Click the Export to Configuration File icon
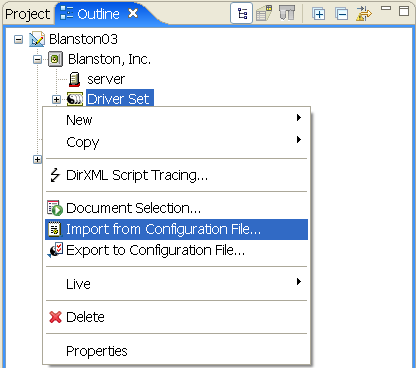The image size is (416, 368). pos(55,250)
